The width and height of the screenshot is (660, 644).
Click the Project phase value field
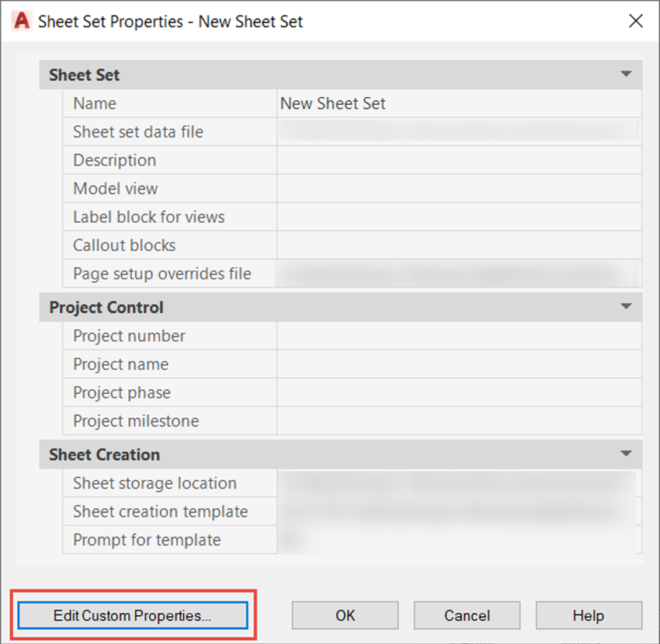point(458,392)
